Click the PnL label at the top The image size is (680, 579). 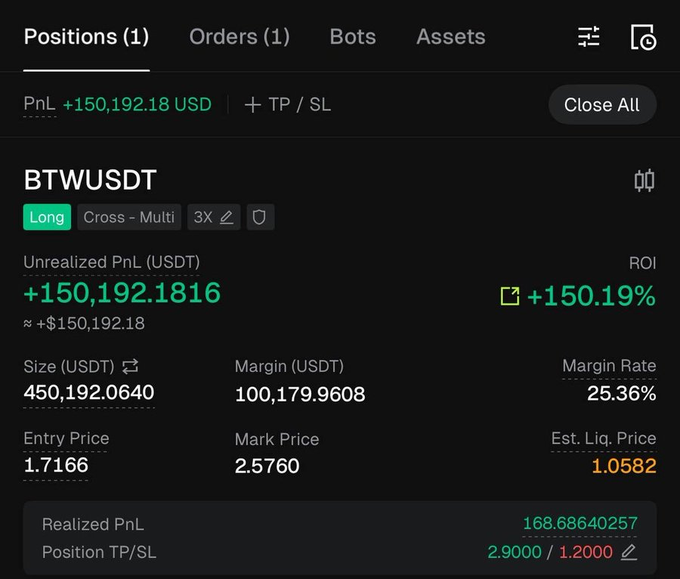point(39,104)
